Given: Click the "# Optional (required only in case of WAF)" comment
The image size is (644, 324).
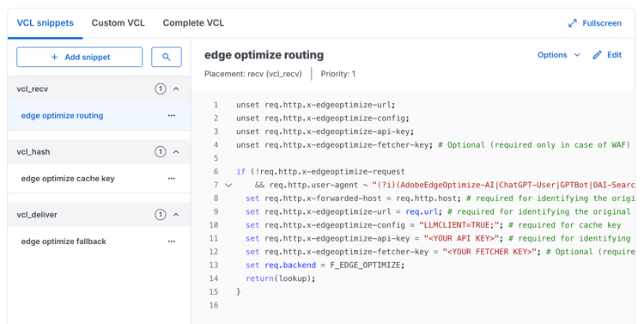Looking at the screenshot, I should point(534,144).
